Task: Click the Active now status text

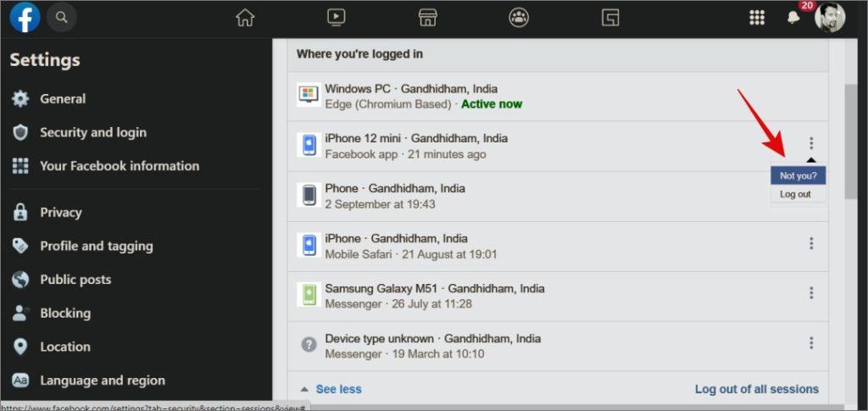Action: coord(492,104)
